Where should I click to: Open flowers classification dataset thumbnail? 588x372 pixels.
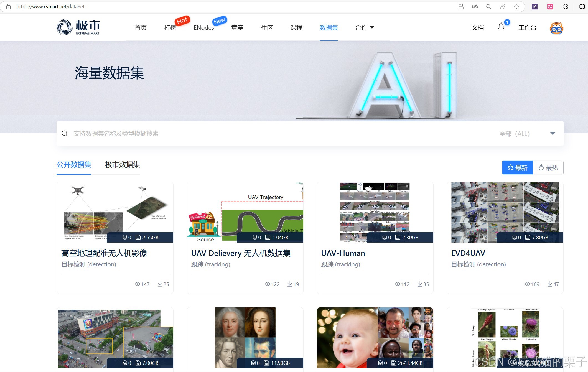point(505,338)
